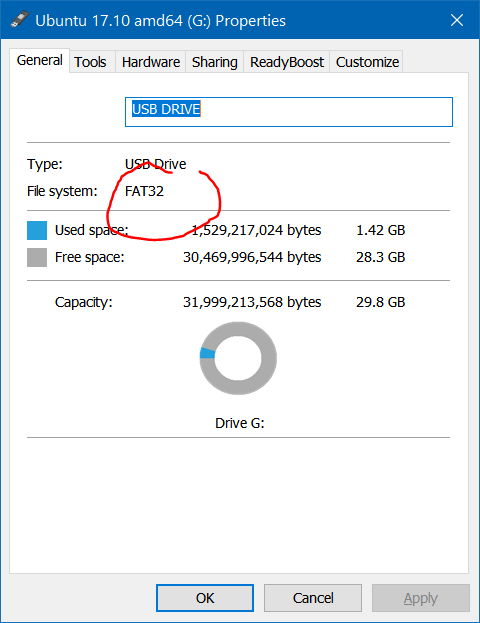Click the Drive G: label
This screenshot has height=623, width=480.
click(240, 423)
